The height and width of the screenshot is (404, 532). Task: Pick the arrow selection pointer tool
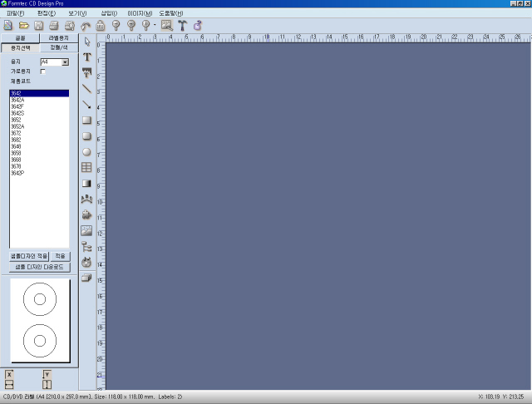click(86, 41)
